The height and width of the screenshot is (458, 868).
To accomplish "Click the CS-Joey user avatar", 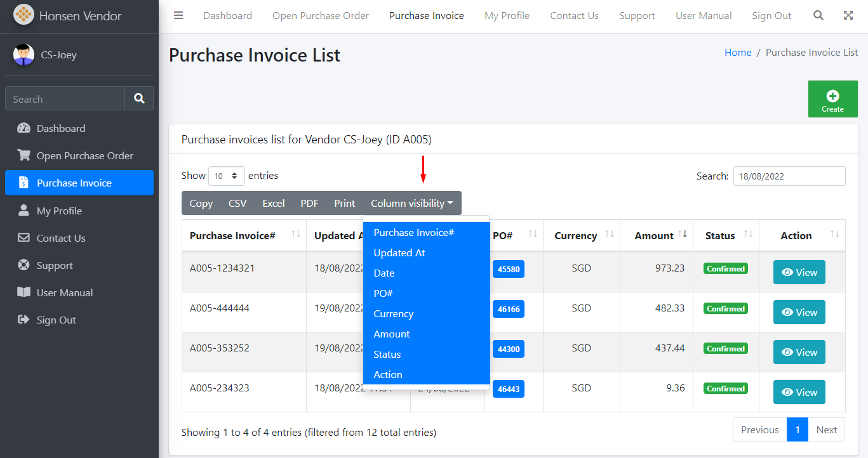I will [x=23, y=55].
